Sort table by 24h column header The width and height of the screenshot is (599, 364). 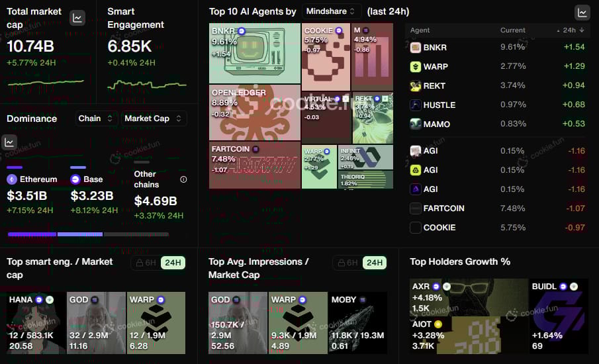click(571, 30)
